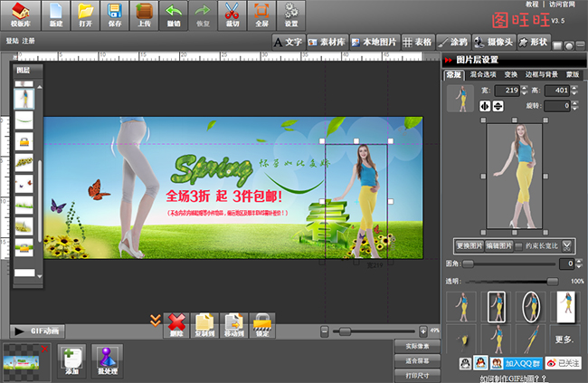Increase the corner radius (圆角) stepper

(579, 261)
